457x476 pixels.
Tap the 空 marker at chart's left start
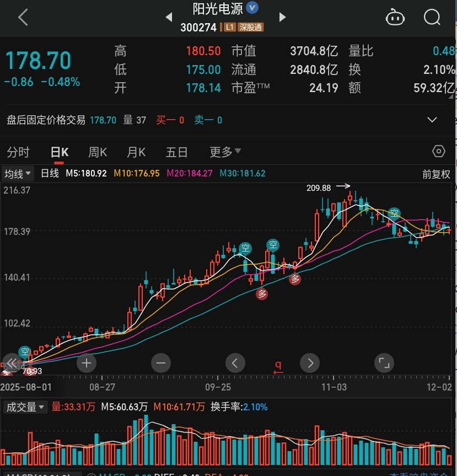point(25,351)
